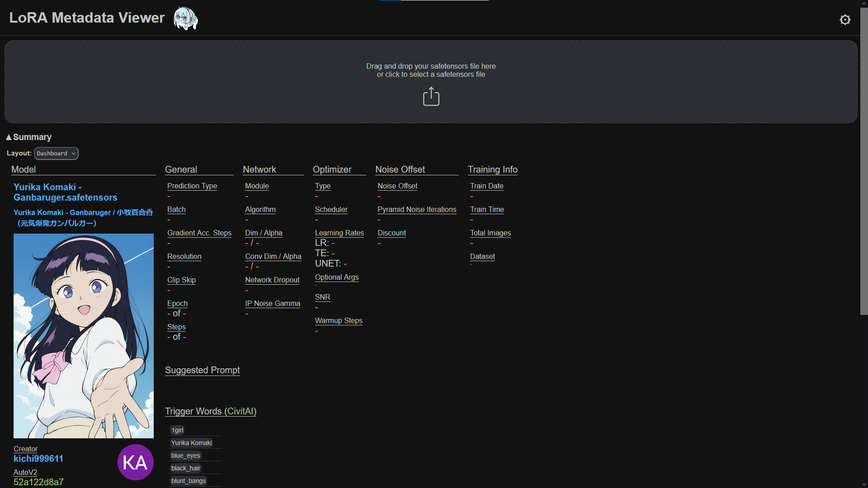This screenshot has width=868, height=488.
Task: Click the purple KA creator avatar
Action: coord(135,462)
